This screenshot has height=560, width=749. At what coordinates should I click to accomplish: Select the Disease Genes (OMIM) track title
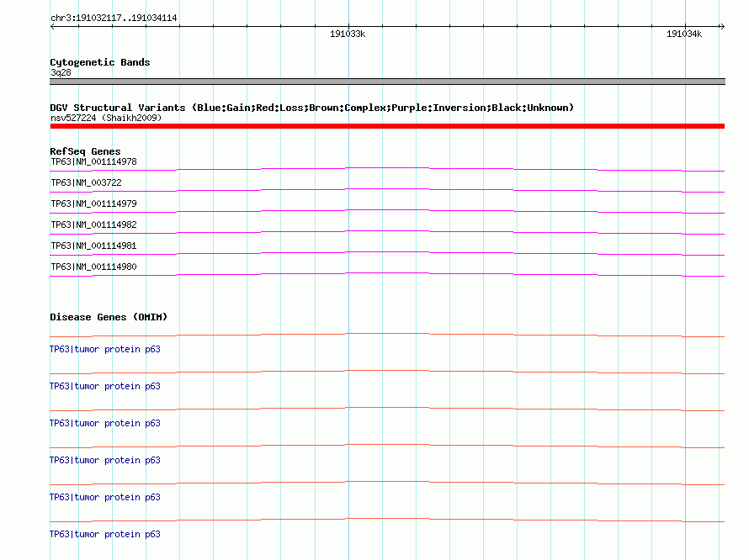pyautogui.click(x=109, y=317)
